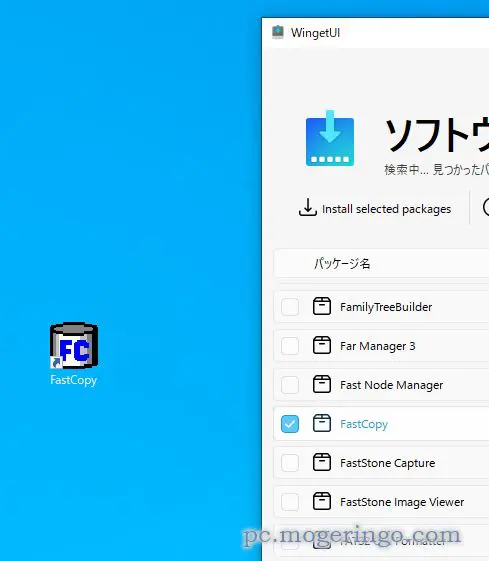
Task: Tick the Fast Node Manager checkbox
Action: [290, 385]
